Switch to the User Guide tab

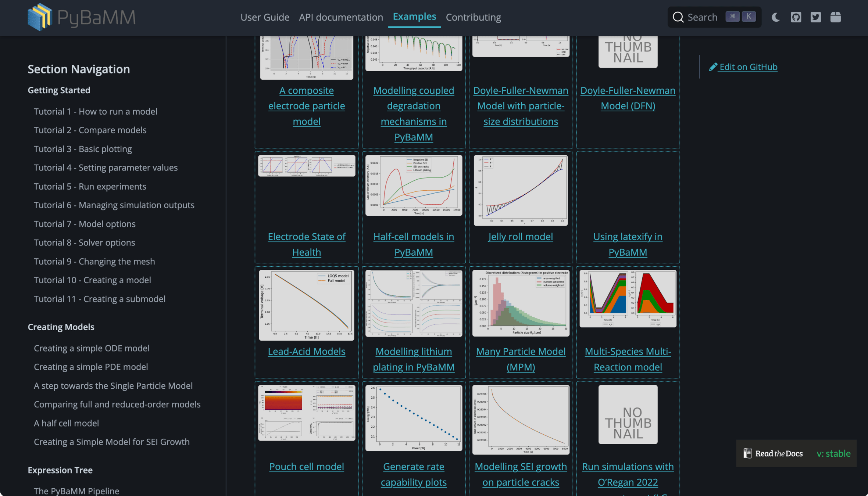pyautogui.click(x=265, y=17)
